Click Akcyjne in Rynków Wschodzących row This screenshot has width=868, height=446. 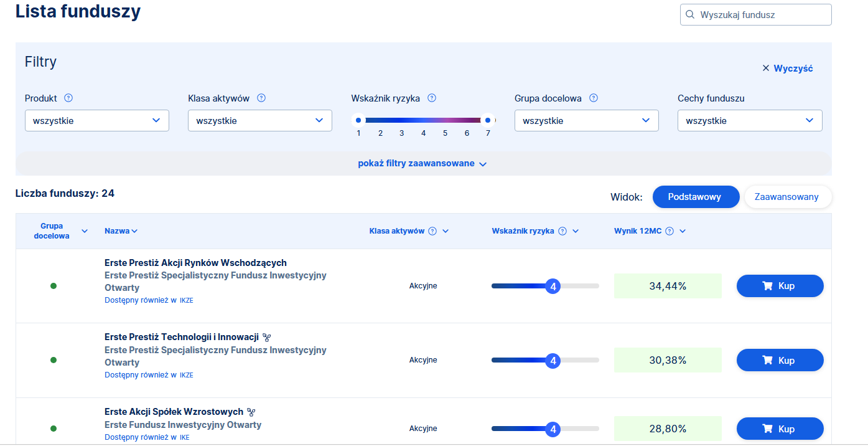(423, 286)
